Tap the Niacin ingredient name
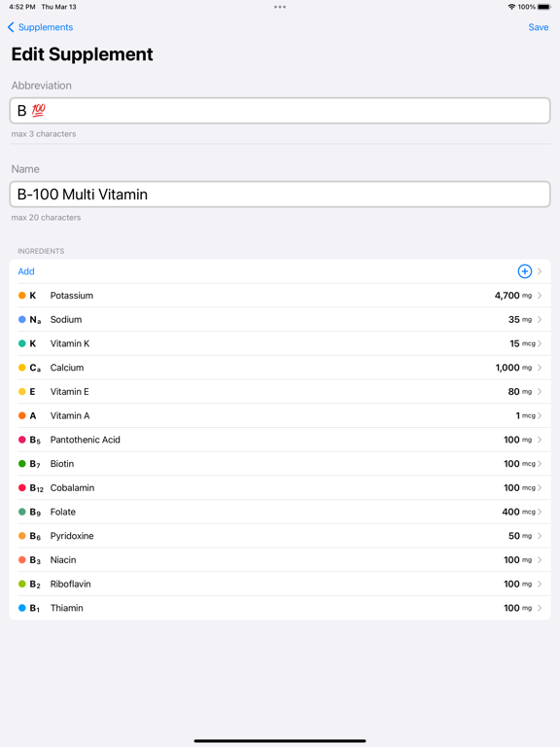 click(x=63, y=560)
